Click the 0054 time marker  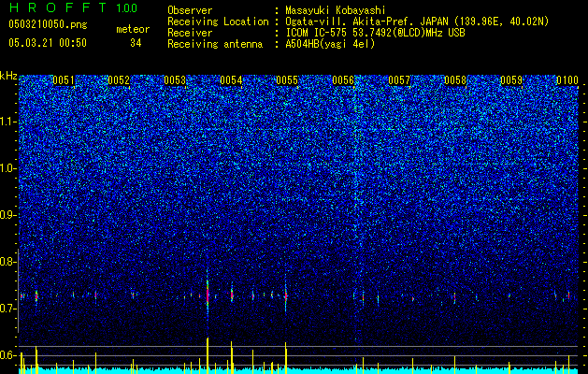pyautogui.click(x=231, y=80)
